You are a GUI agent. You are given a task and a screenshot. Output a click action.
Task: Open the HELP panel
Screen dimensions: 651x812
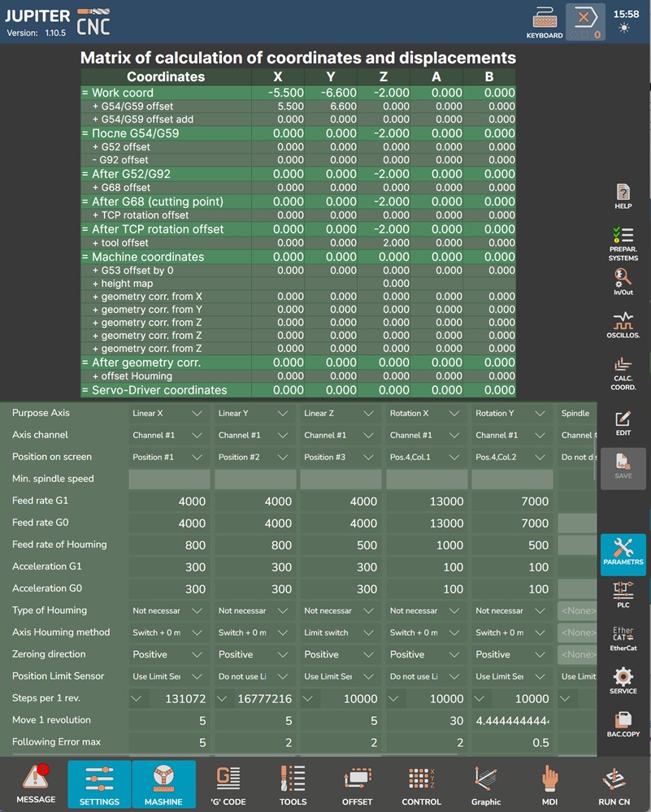point(623,196)
